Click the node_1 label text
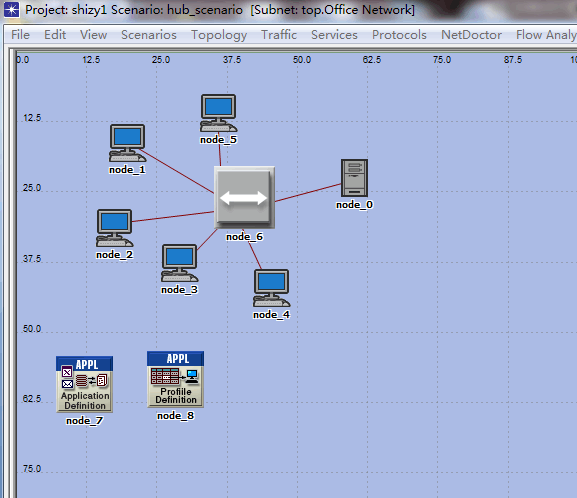 tap(127, 170)
